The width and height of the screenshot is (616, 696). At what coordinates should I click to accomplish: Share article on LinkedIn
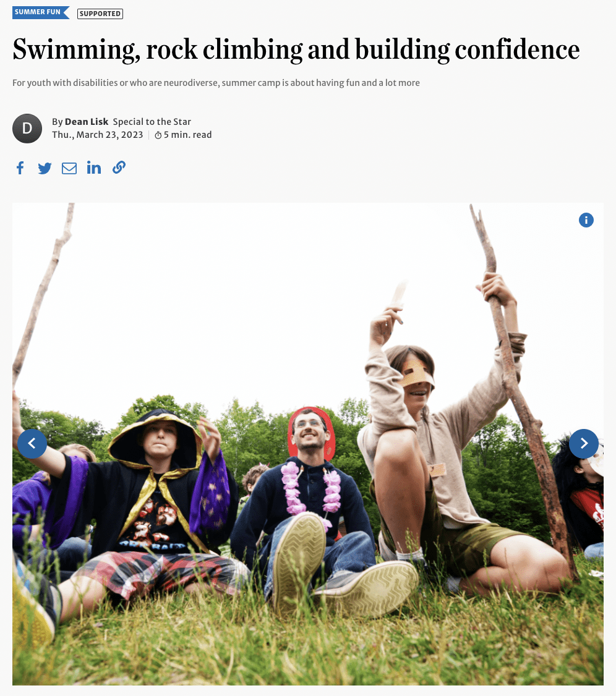[94, 168]
